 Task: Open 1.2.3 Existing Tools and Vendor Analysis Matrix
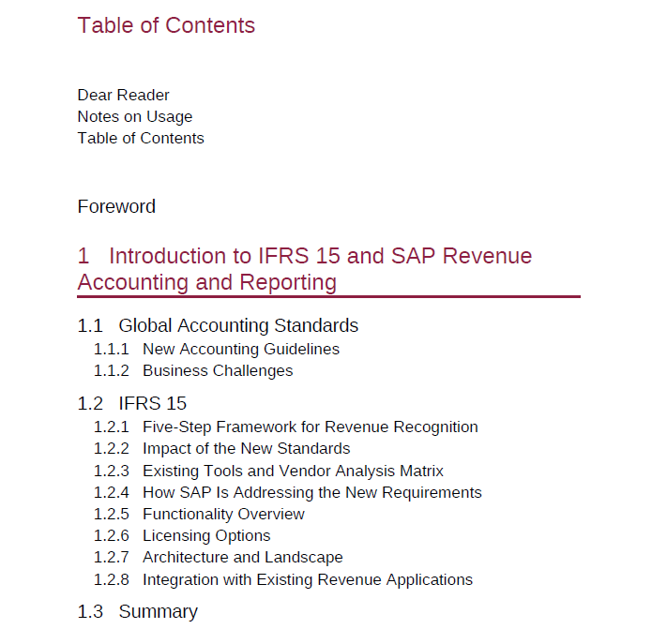268,471
